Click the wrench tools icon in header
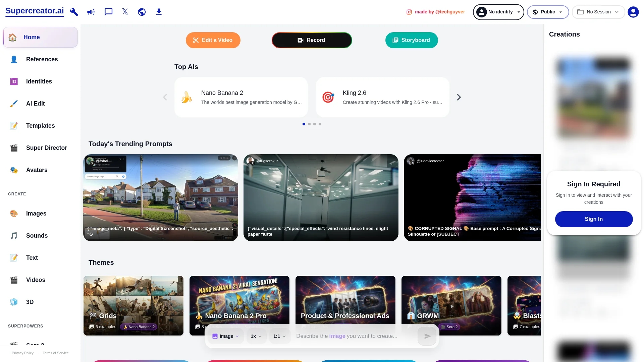644x362 pixels. pyautogui.click(x=74, y=12)
